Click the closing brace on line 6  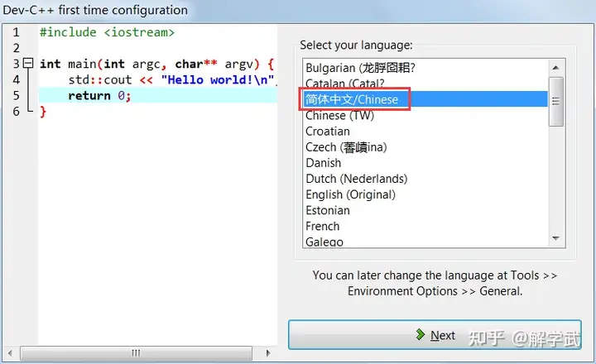click(x=43, y=112)
